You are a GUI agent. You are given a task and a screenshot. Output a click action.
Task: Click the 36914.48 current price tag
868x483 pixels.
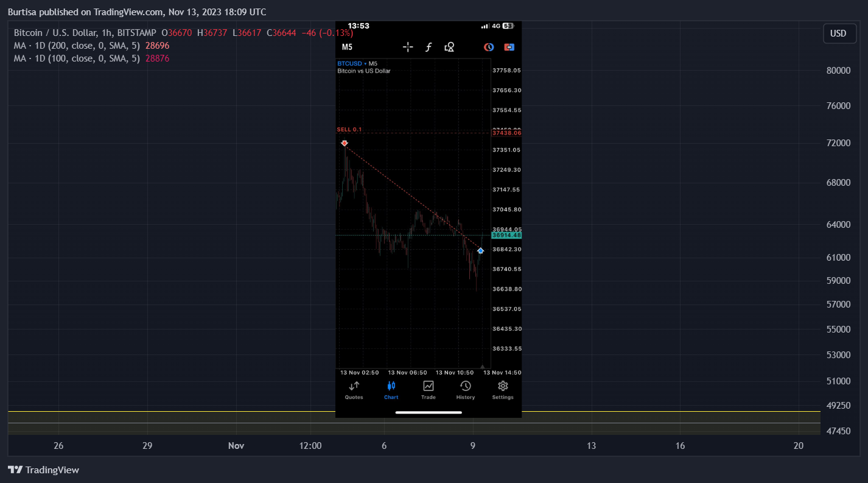[x=506, y=235]
